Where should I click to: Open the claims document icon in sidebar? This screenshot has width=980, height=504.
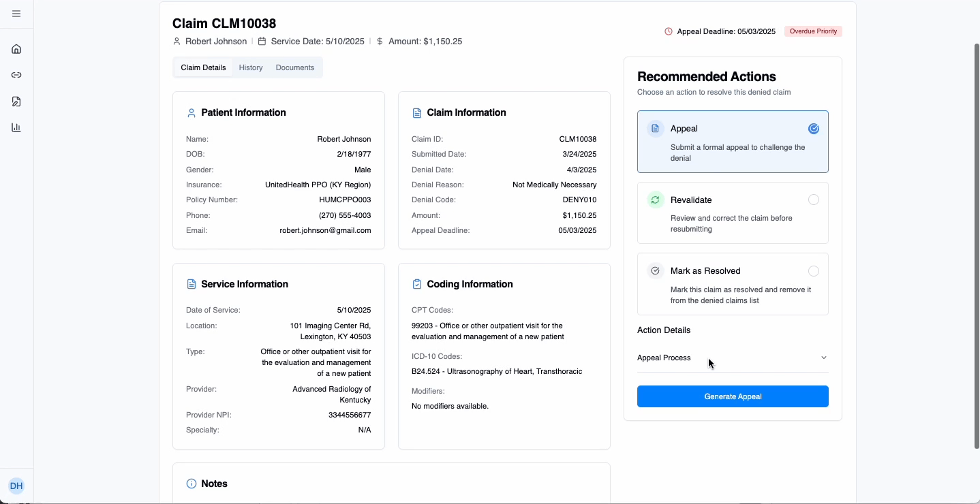tap(16, 101)
